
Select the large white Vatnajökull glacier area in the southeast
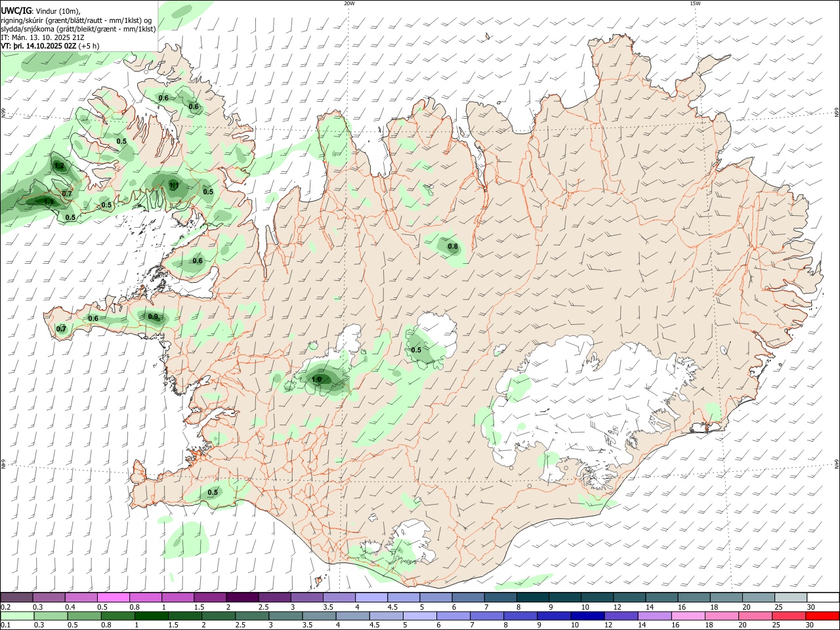click(x=591, y=400)
